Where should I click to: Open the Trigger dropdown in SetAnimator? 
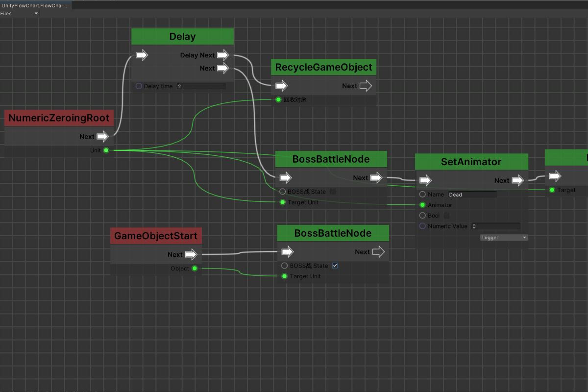coord(504,238)
